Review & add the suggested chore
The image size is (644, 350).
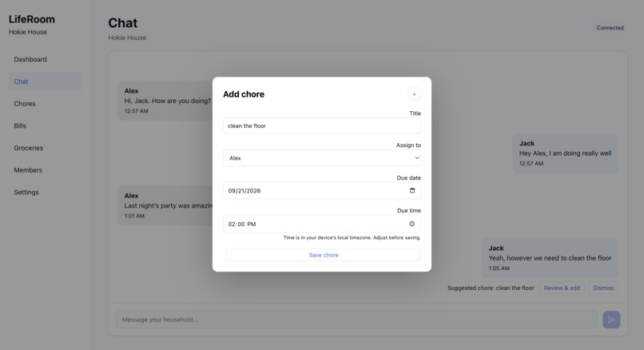tap(562, 288)
